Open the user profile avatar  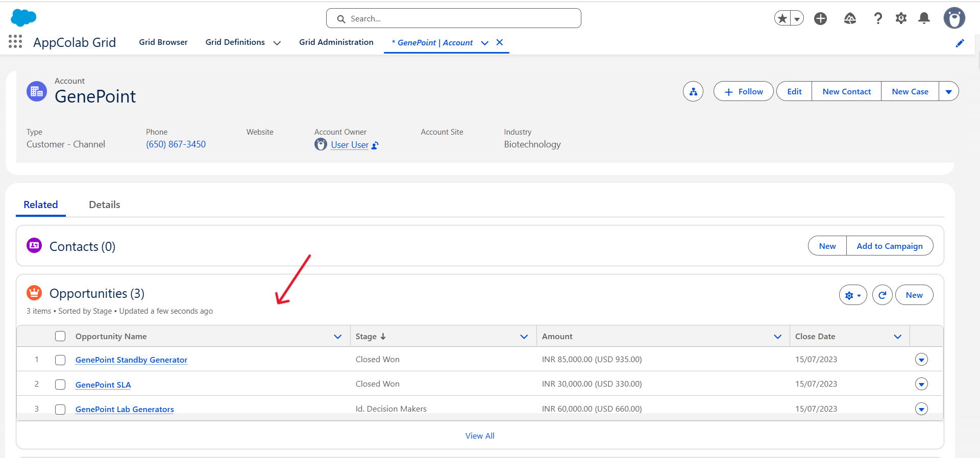tap(954, 18)
